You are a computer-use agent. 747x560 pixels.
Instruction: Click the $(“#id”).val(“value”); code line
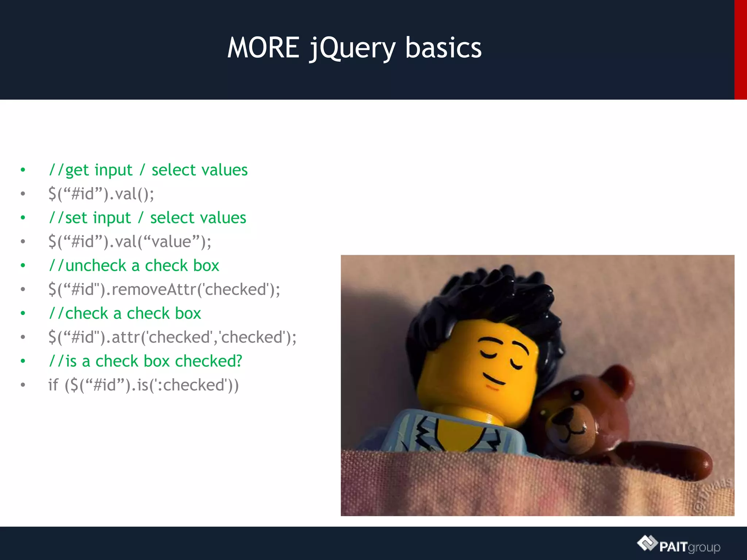click(129, 242)
